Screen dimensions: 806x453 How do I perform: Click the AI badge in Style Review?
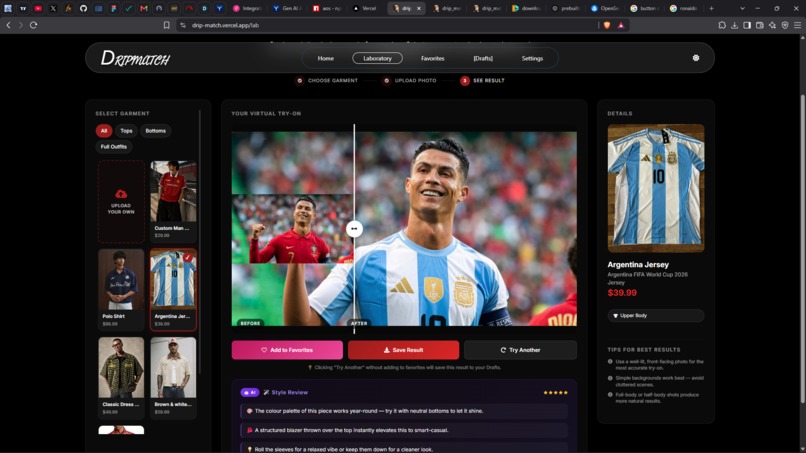249,392
